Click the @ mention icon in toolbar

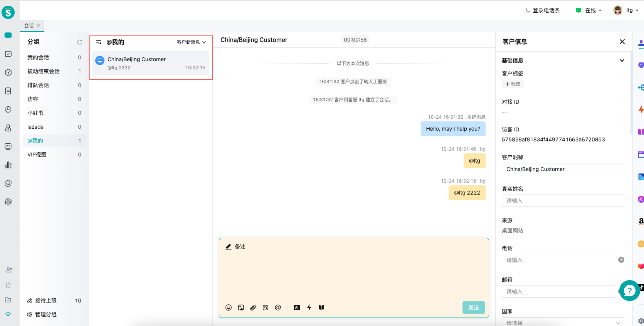[x=278, y=308]
